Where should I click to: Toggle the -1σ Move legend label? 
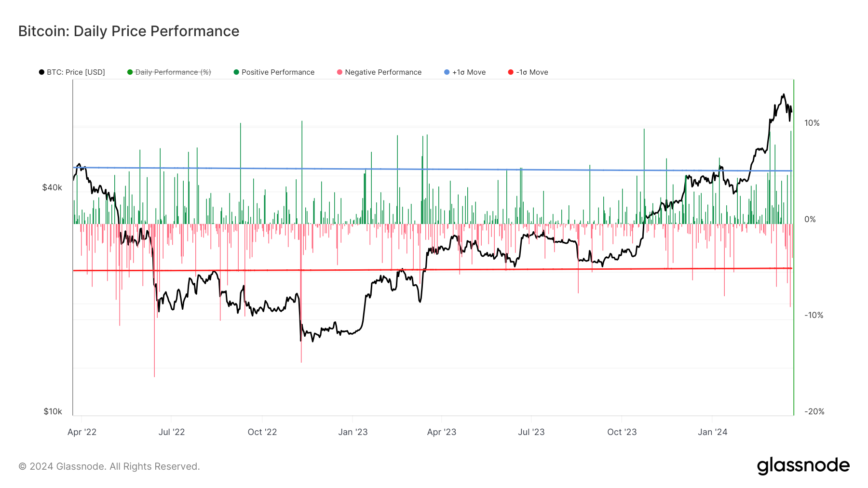click(x=532, y=72)
